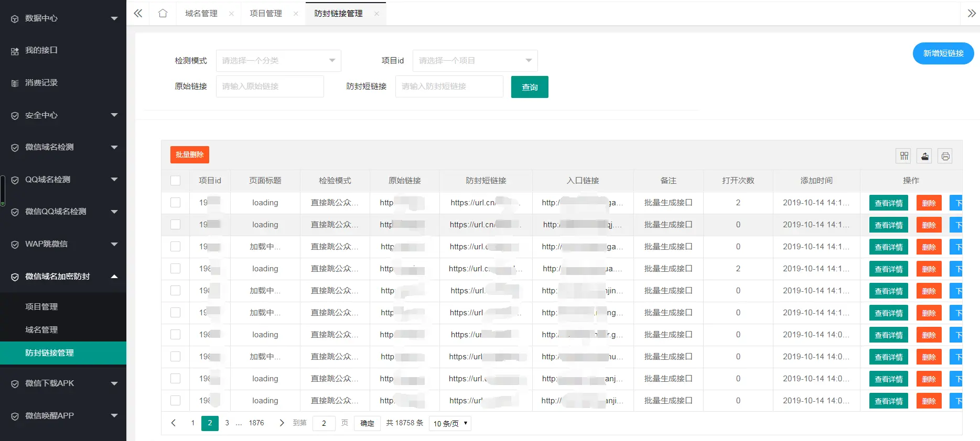This screenshot has width=980, height=441.
Task: Focus the 原始链接 input field
Action: 270,86
